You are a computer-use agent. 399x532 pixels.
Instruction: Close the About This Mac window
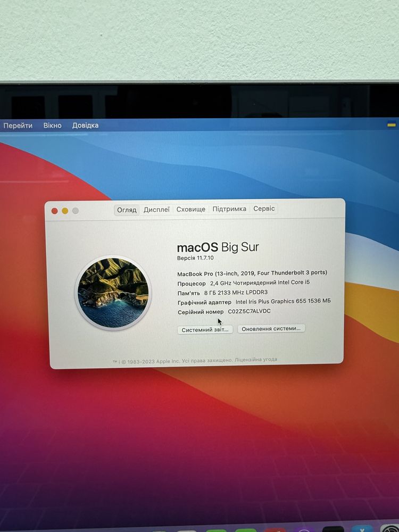click(x=54, y=211)
